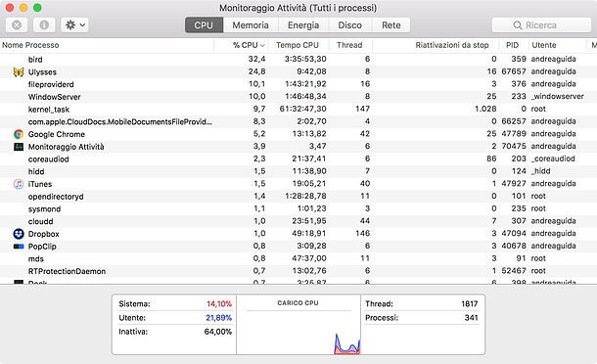Toggle % CPU column sort order

click(x=241, y=45)
